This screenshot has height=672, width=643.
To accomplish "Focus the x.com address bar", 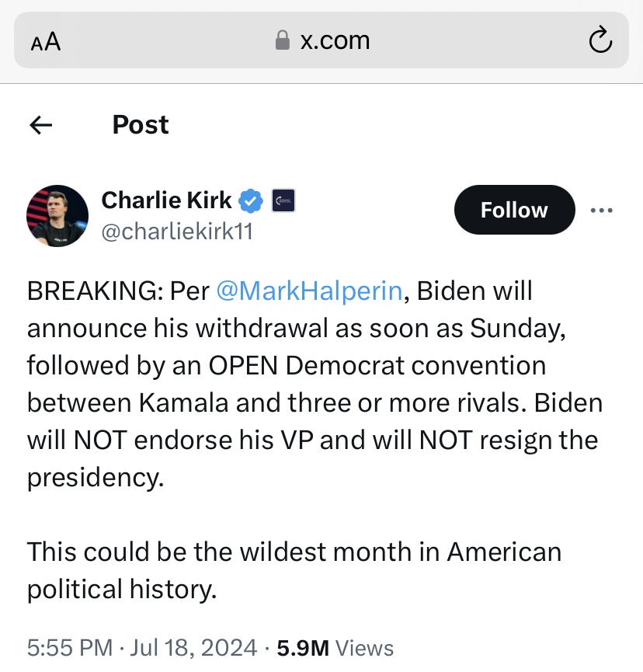I will click(x=321, y=40).
